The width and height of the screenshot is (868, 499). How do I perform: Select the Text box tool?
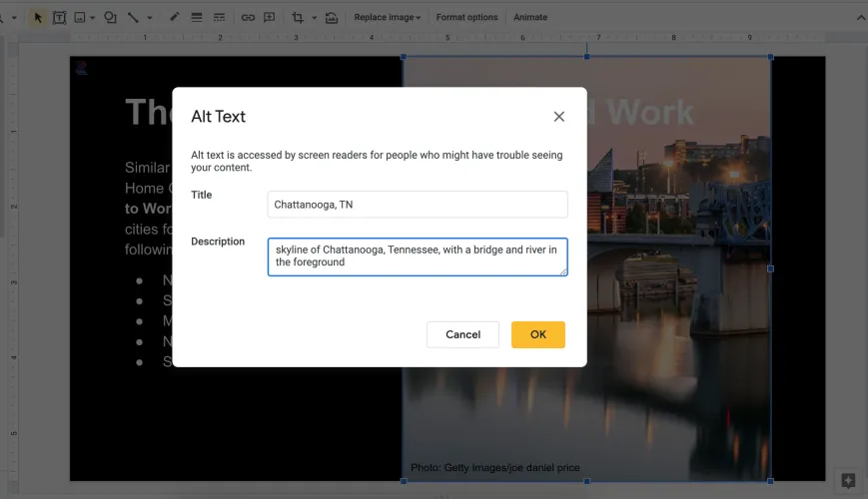(x=60, y=17)
